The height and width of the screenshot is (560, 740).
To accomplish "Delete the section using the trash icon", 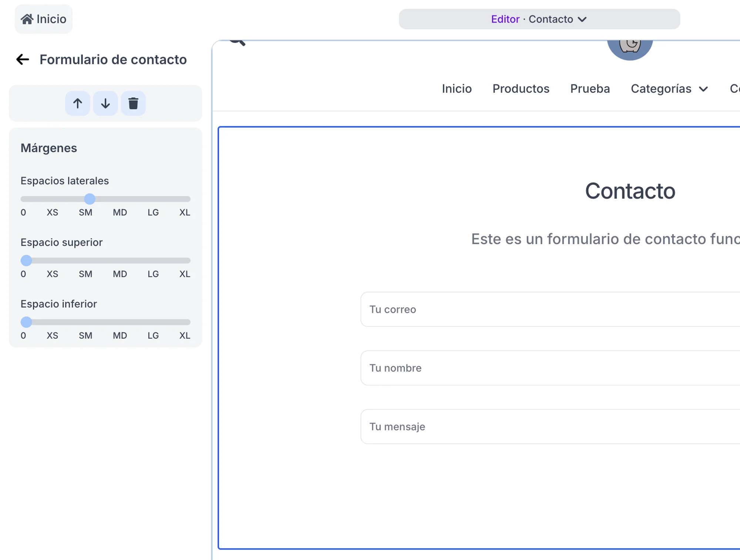I will pos(133,103).
